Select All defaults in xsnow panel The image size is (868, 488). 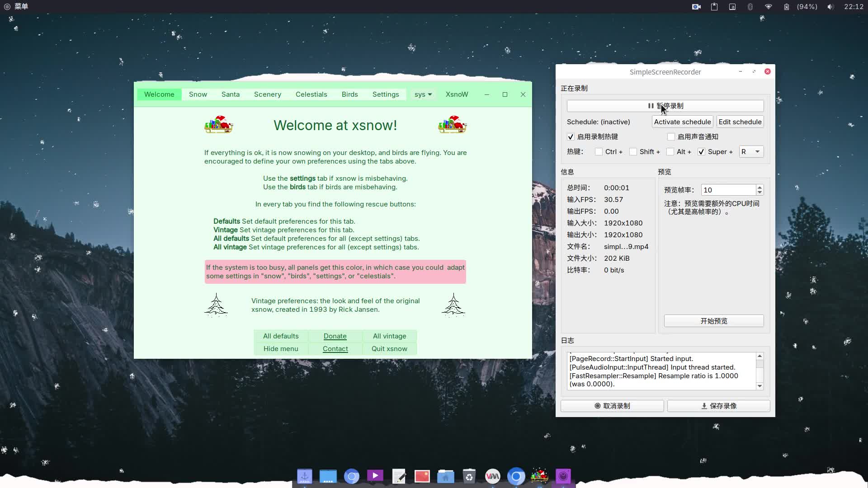(281, 335)
